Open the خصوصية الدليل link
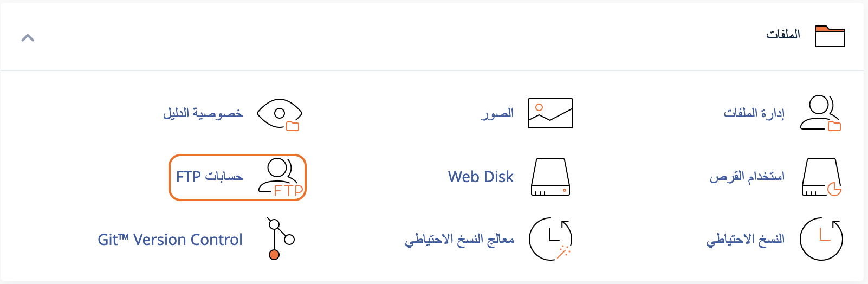The height and width of the screenshot is (284, 868). click(x=203, y=113)
